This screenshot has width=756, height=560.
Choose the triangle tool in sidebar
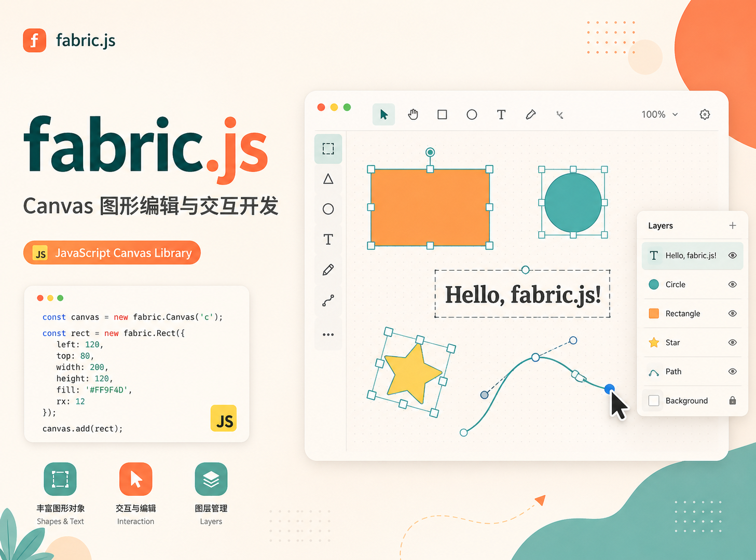point(328,179)
